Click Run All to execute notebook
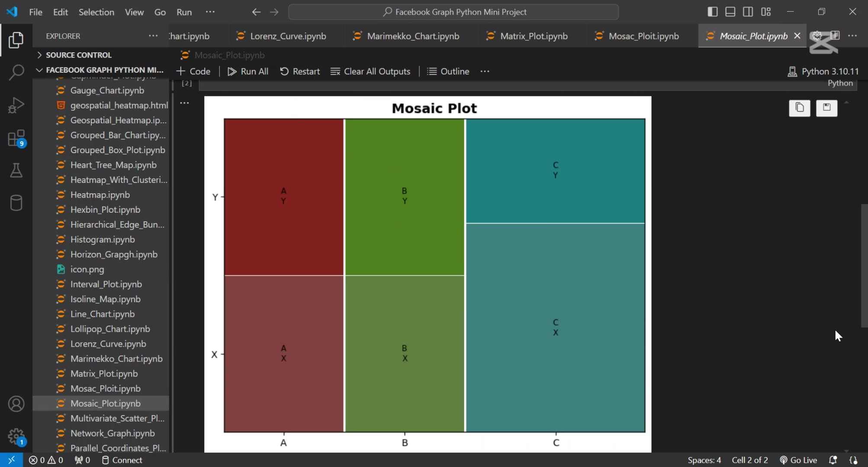The height and width of the screenshot is (467, 868). click(247, 71)
